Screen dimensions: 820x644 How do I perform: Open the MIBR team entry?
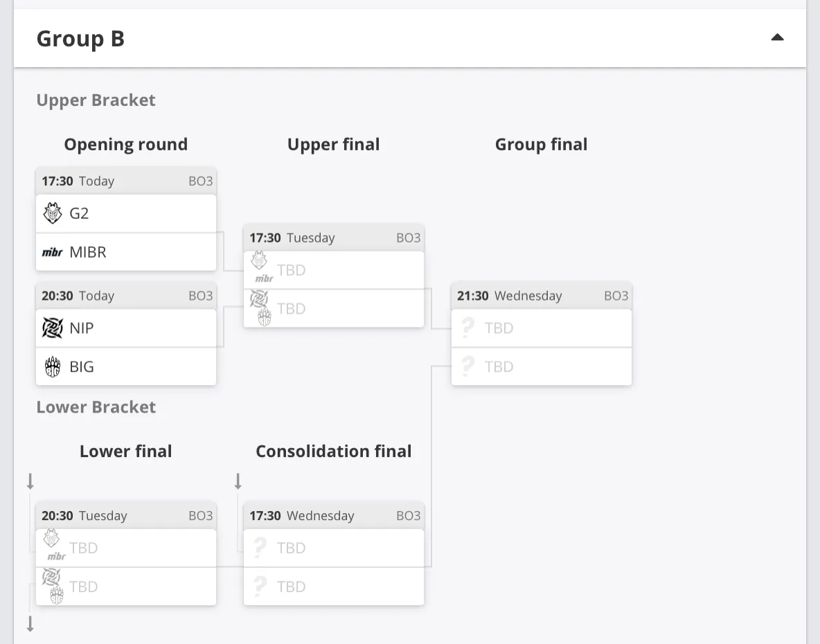click(126, 252)
